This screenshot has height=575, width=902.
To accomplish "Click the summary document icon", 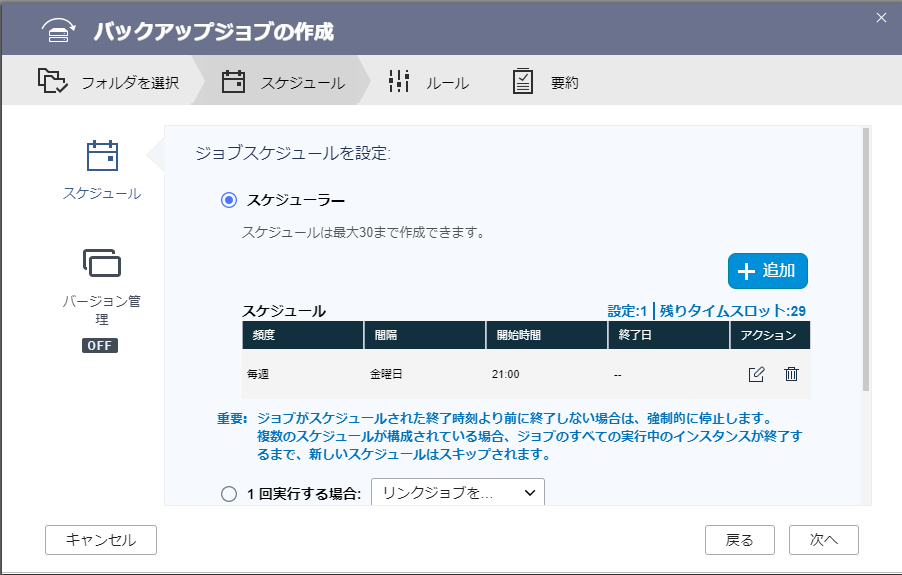I will point(523,82).
